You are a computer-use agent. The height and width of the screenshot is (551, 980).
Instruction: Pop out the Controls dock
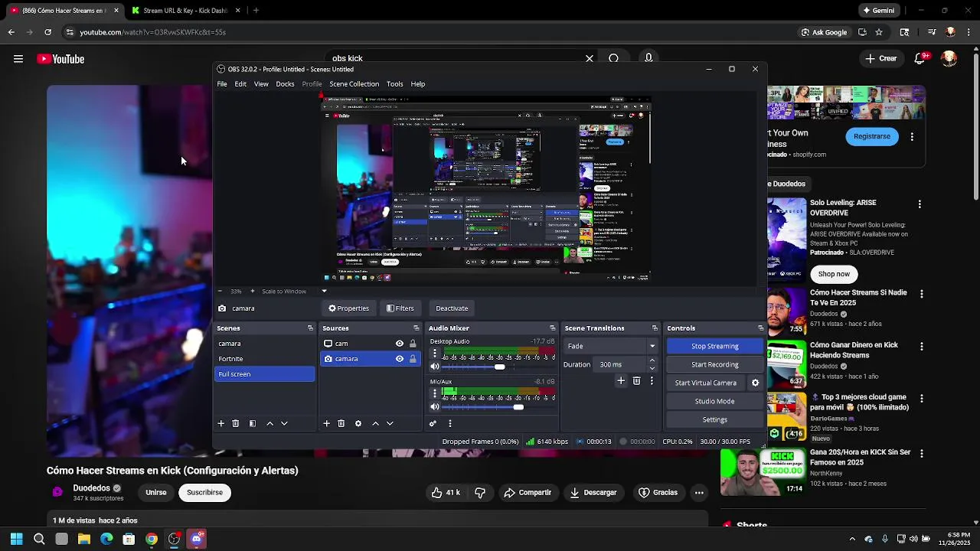click(760, 328)
